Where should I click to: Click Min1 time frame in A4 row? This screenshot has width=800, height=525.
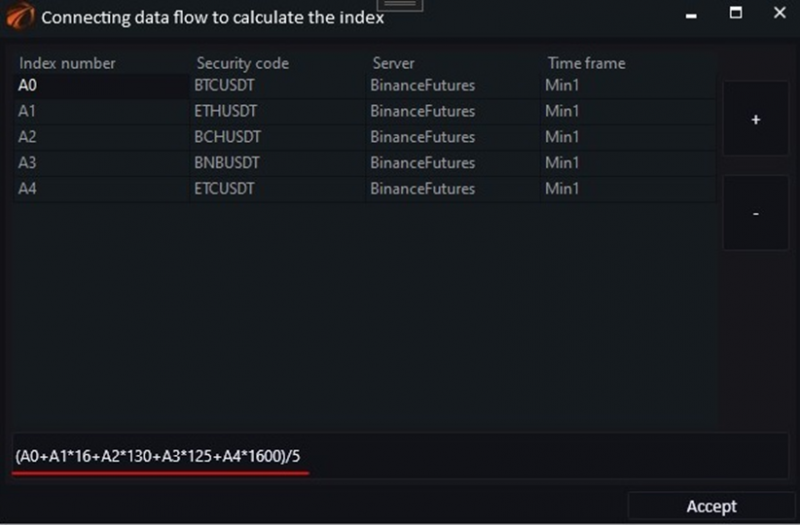coord(628,189)
